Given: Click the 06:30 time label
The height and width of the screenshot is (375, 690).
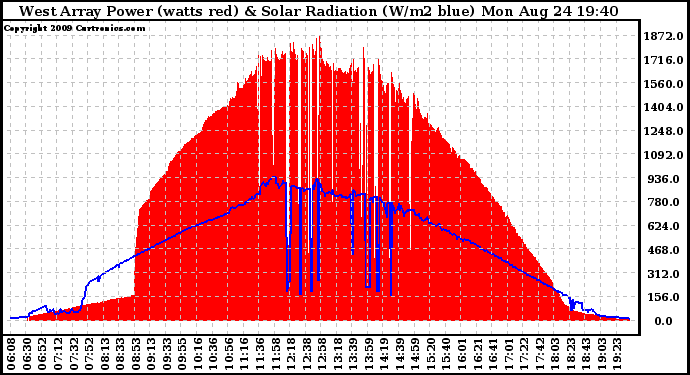Looking at the screenshot, I should tap(26, 354).
